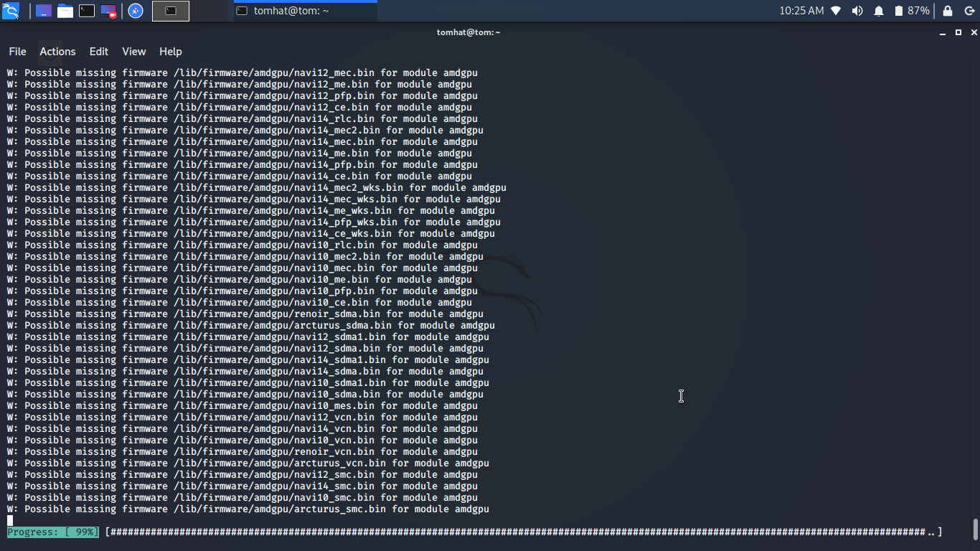Open the Kali dragon applications menu

(11, 11)
